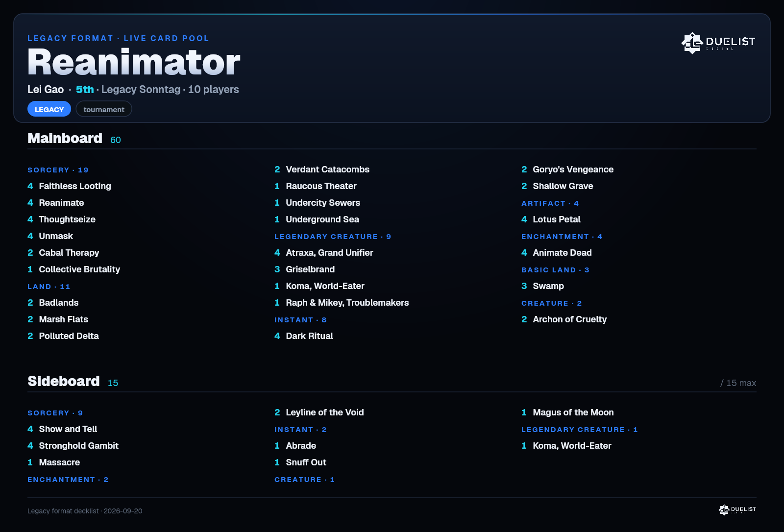Click the Goryo's Vengeance card
Screen dimensions: 784x532
pyautogui.click(x=567, y=169)
